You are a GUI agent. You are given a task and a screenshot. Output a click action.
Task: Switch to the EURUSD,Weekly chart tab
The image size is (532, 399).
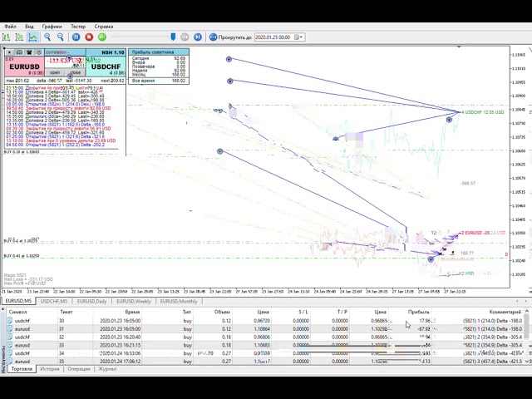coord(134,301)
